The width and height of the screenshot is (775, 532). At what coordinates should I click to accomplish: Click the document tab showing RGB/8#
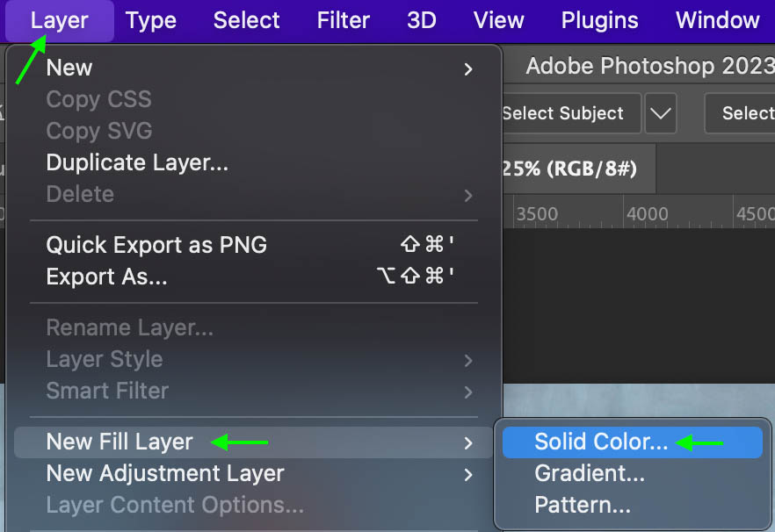pos(569,169)
